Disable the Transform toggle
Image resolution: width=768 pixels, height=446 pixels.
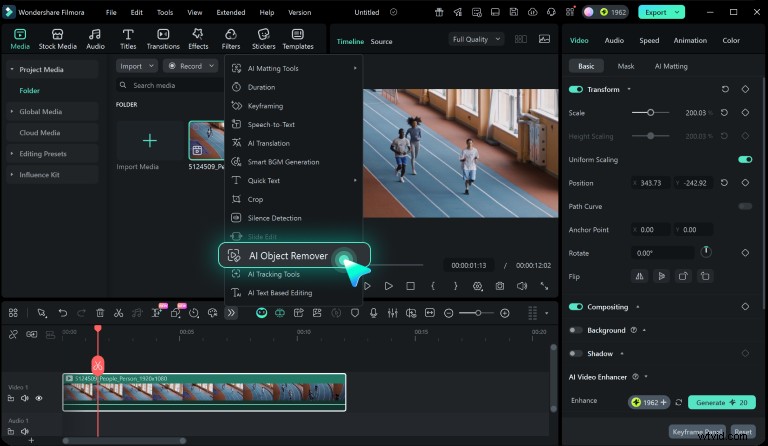coord(576,89)
